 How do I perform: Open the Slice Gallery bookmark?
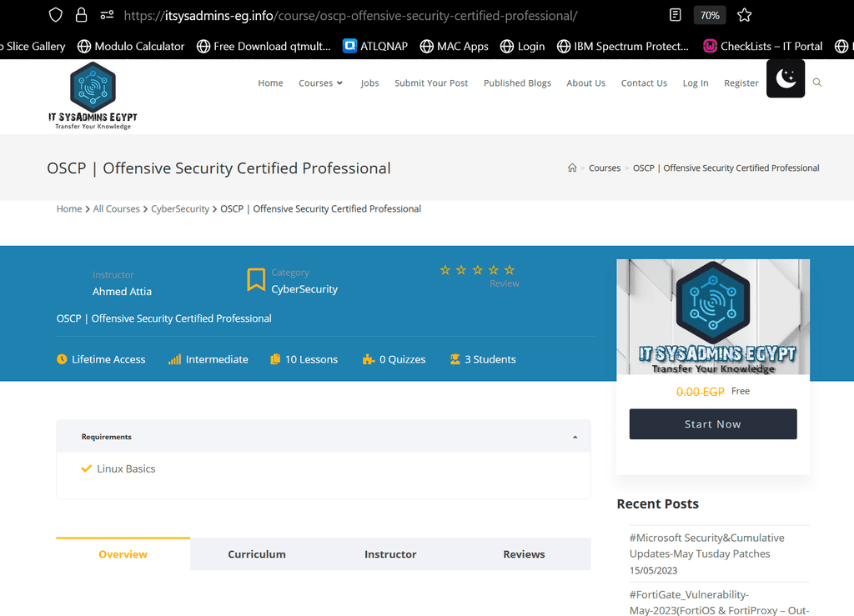coord(33,46)
